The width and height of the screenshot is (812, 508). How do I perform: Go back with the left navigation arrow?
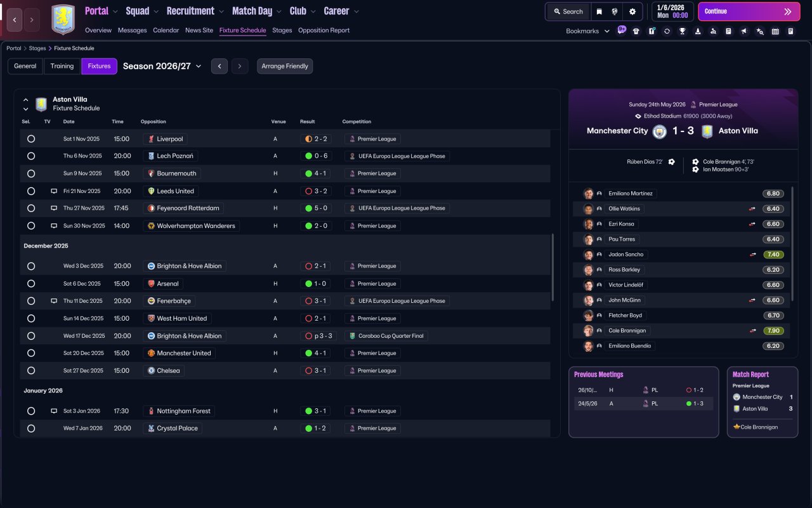[15, 20]
